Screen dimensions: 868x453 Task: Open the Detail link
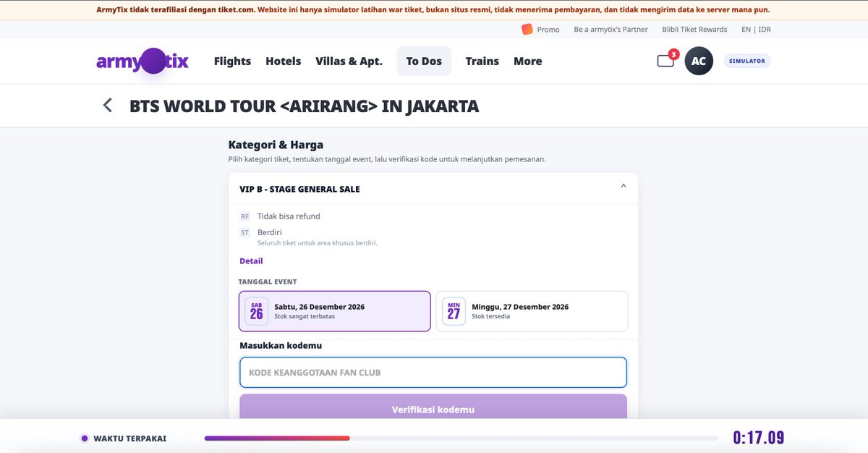click(x=251, y=261)
